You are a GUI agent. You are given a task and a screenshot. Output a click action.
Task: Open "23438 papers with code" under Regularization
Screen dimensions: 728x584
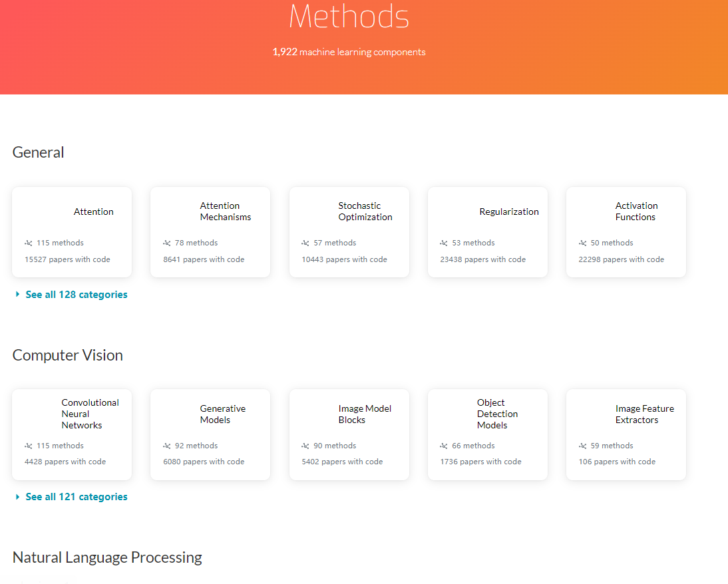[482, 259]
